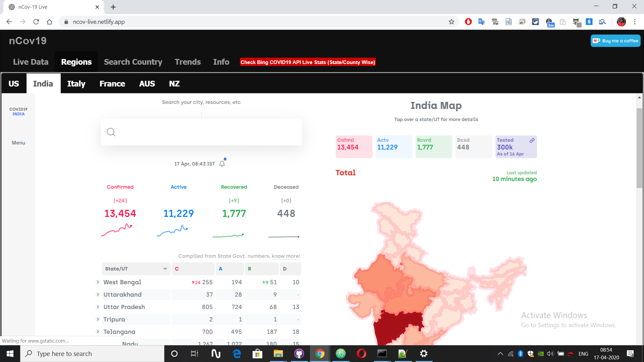
Task: Click the browser reload icon
Action: click(36, 22)
